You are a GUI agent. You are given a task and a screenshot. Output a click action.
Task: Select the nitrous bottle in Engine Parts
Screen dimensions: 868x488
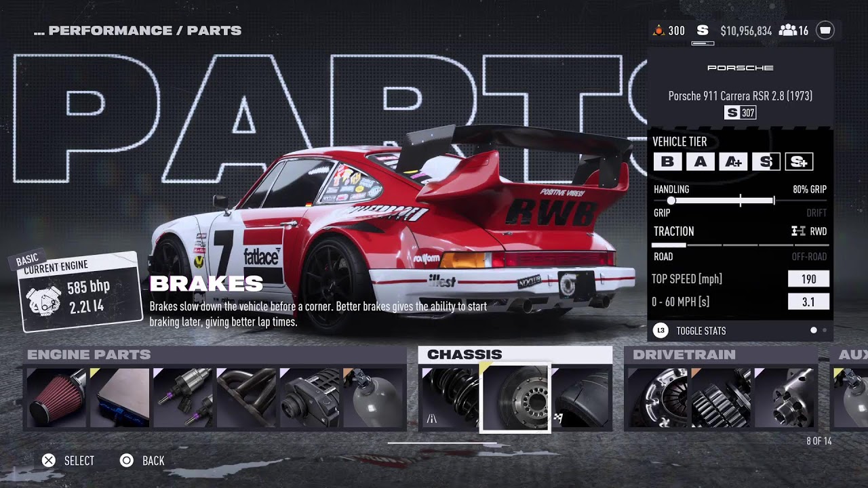click(374, 398)
